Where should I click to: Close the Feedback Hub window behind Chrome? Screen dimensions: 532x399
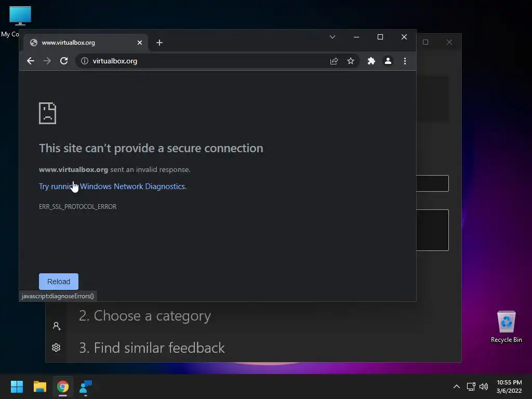coord(449,42)
